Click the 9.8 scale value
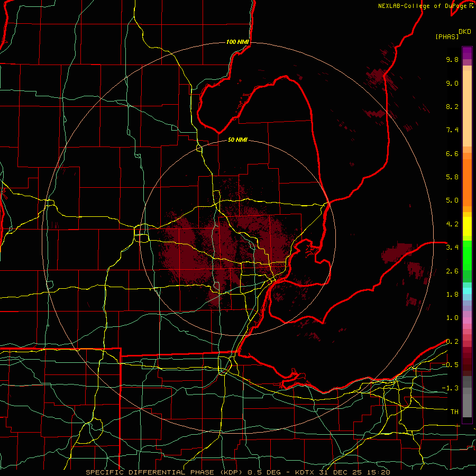476x476 pixels. tap(452, 59)
